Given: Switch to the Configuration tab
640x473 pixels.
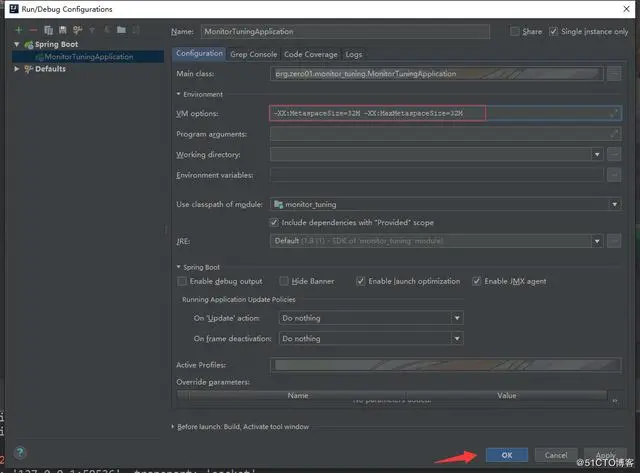Looking at the screenshot, I should point(199,54).
